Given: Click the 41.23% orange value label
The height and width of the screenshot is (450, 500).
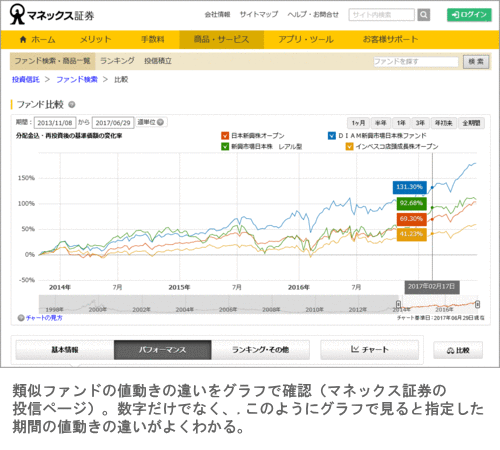Looking at the screenshot, I should click(x=412, y=234).
